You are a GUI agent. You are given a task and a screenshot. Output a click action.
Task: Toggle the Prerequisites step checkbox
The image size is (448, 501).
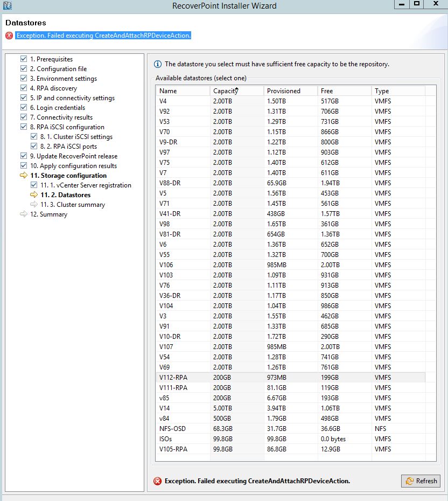tap(24, 59)
